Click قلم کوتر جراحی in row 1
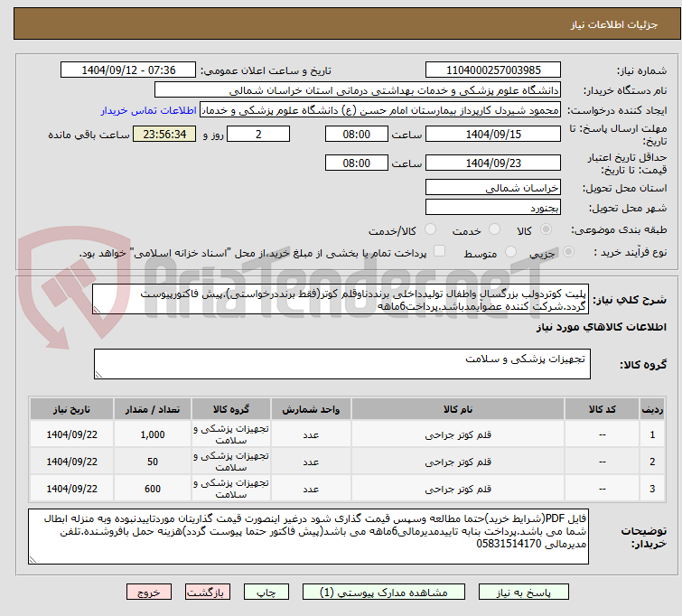The width and height of the screenshot is (682, 616). click(x=458, y=434)
